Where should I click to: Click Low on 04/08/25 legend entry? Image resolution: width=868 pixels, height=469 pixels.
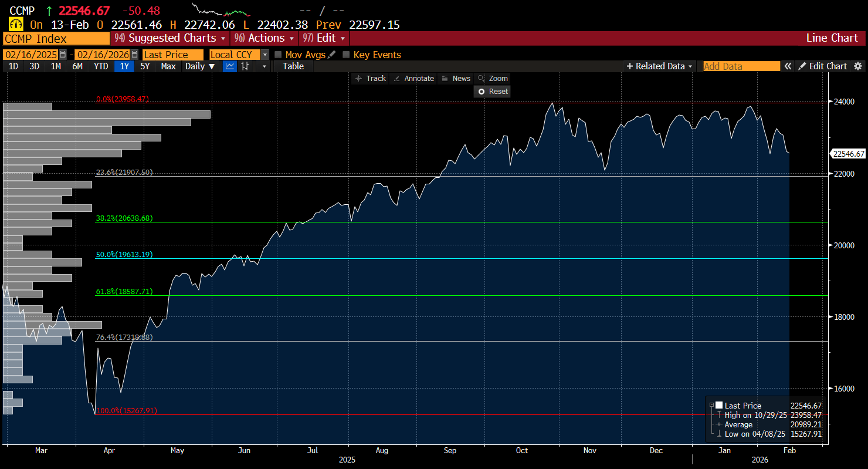(755, 434)
